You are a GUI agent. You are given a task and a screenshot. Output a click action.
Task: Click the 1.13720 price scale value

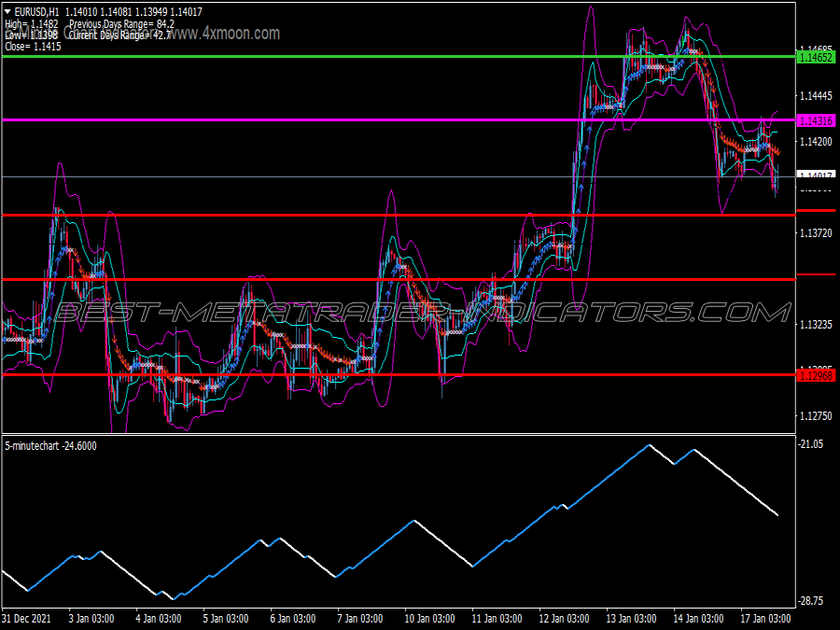(x=816, y=232)
